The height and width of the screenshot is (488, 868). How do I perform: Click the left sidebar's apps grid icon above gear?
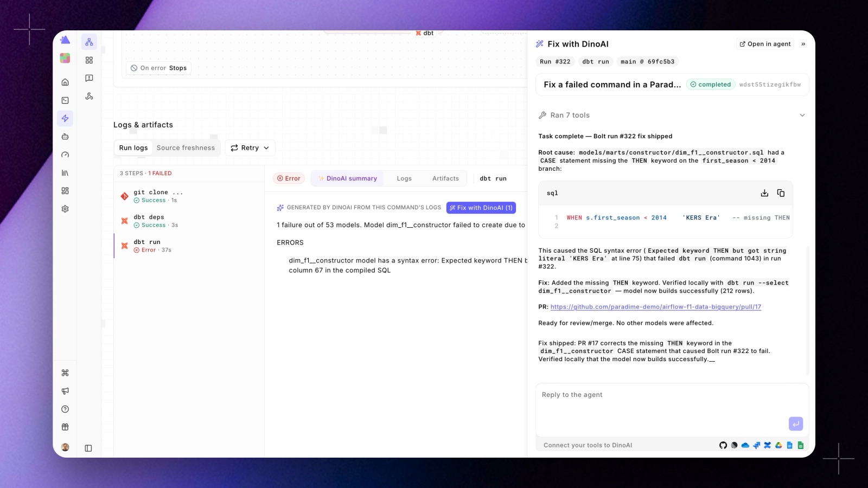tap(65, 191)
